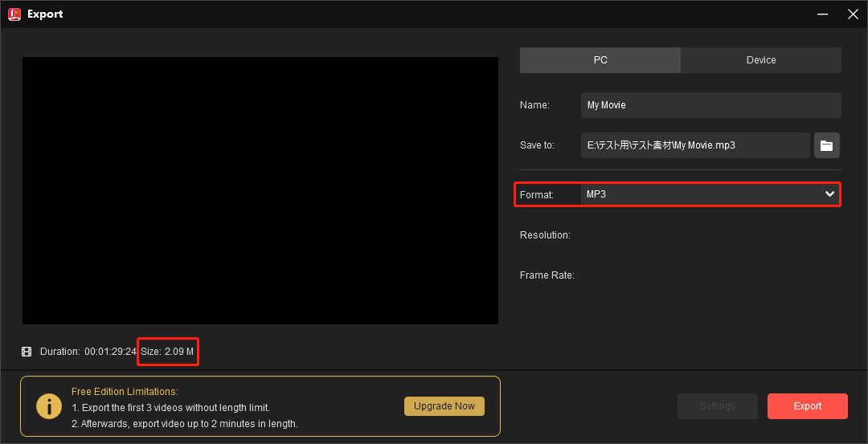Click the Name field containing My Movie
The image size is (868, 444).
710,105
